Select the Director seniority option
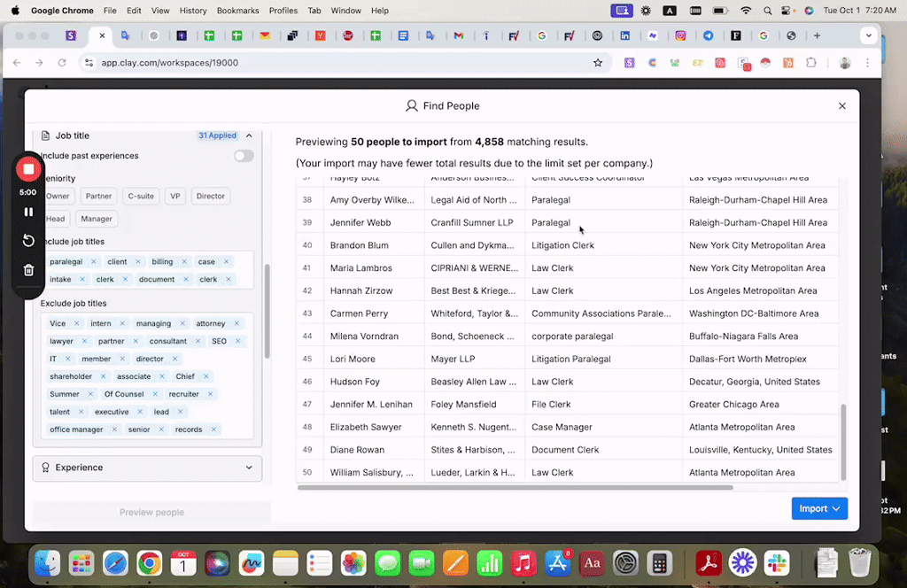The height and width of the screenshot is (588, 907). click(211, 197)
